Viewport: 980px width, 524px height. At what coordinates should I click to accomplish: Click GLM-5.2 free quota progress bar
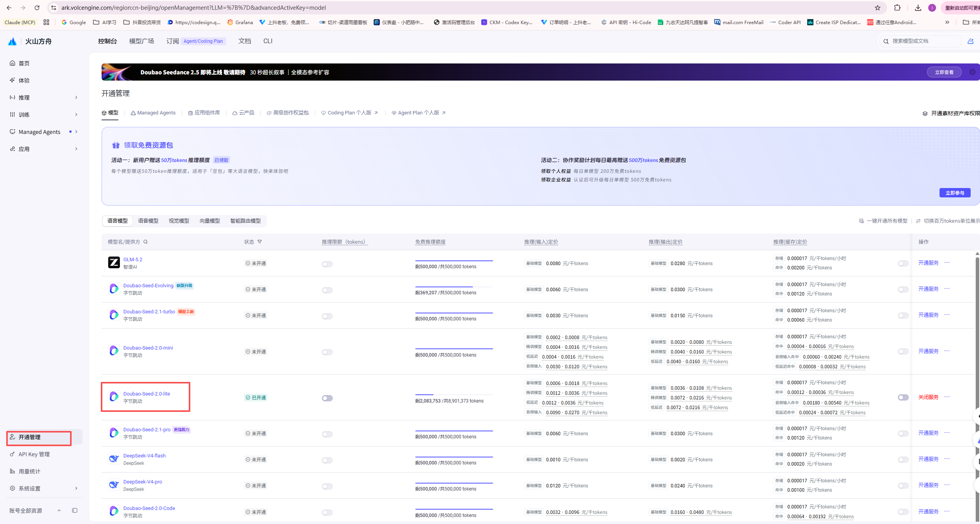click(x=454, y=261)
